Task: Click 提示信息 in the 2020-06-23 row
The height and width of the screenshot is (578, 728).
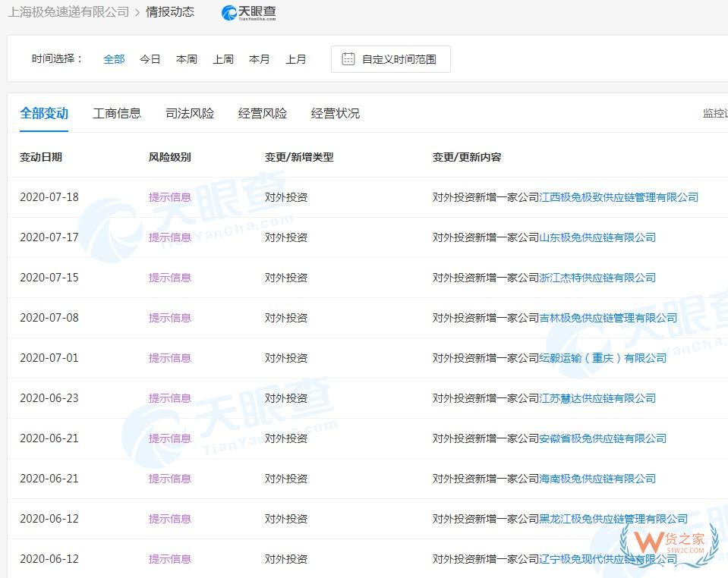Action: 170,398
